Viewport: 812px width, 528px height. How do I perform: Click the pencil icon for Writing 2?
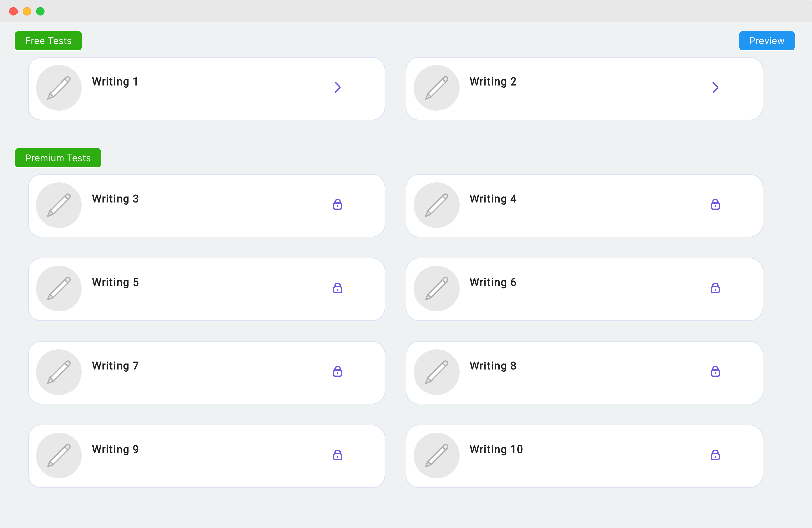point(437,88)
